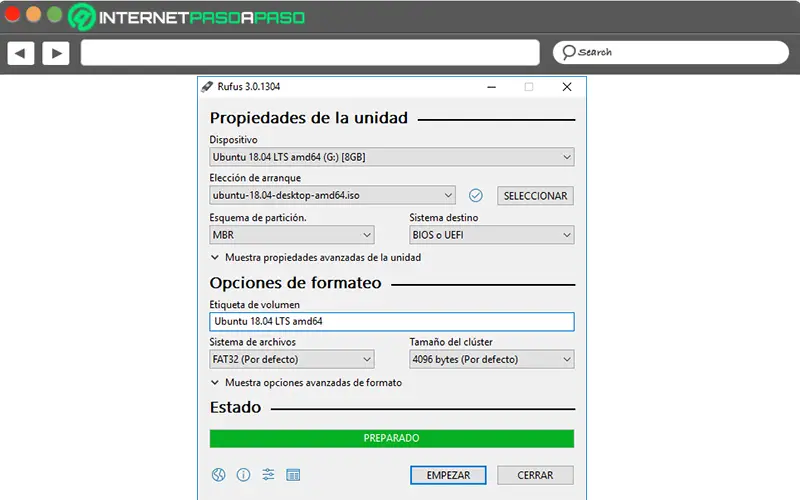Click the 'Estado' heading
The image size is (800, 500).
[235, 407]
